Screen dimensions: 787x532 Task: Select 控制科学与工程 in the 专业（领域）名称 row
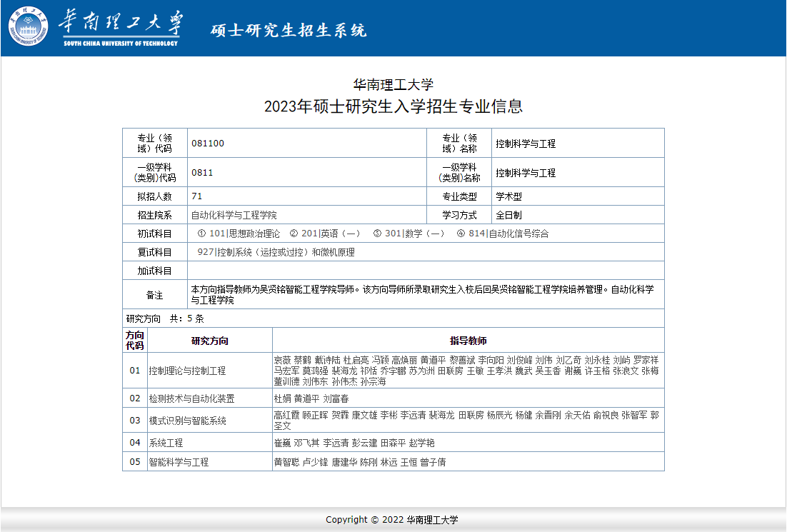pyautogui.click(x=526, y=144)
